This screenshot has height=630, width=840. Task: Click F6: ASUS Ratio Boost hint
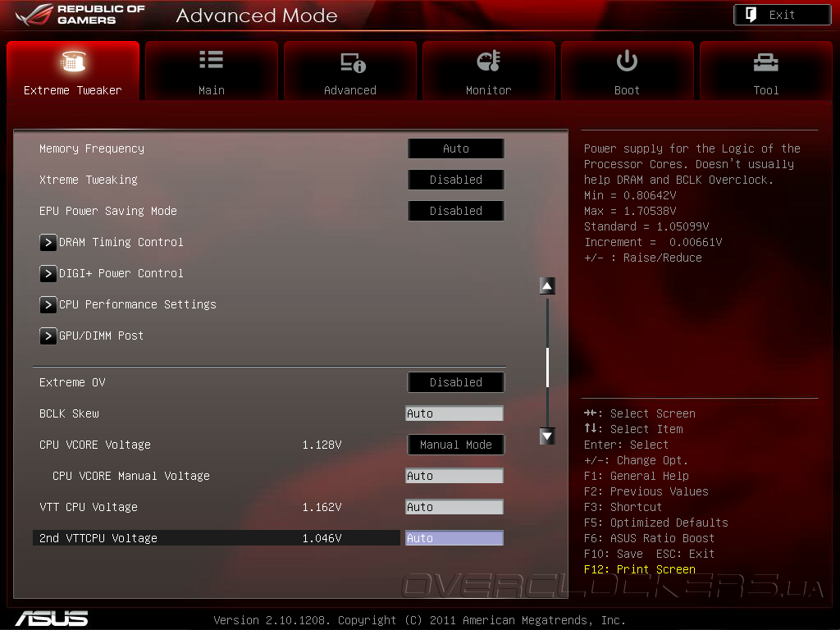[650, 538]
